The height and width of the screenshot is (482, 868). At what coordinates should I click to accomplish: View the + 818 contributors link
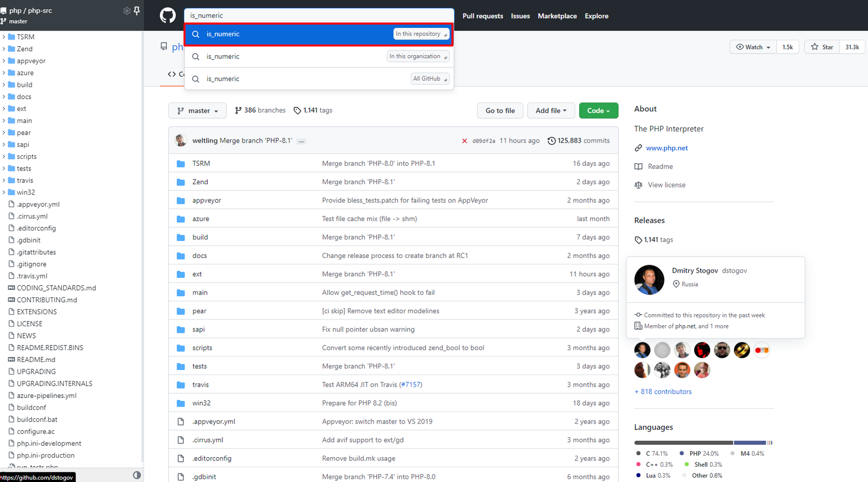tap(663, 391)
